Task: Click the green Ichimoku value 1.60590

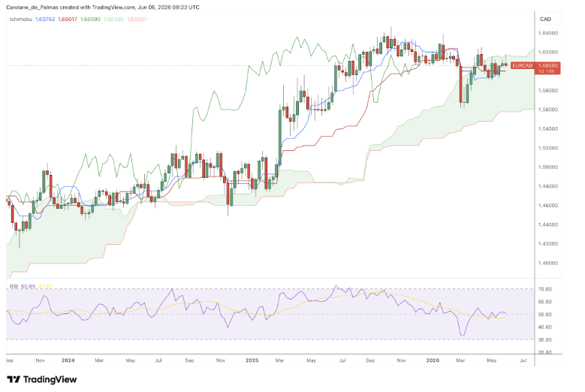Action: point(90,19)
